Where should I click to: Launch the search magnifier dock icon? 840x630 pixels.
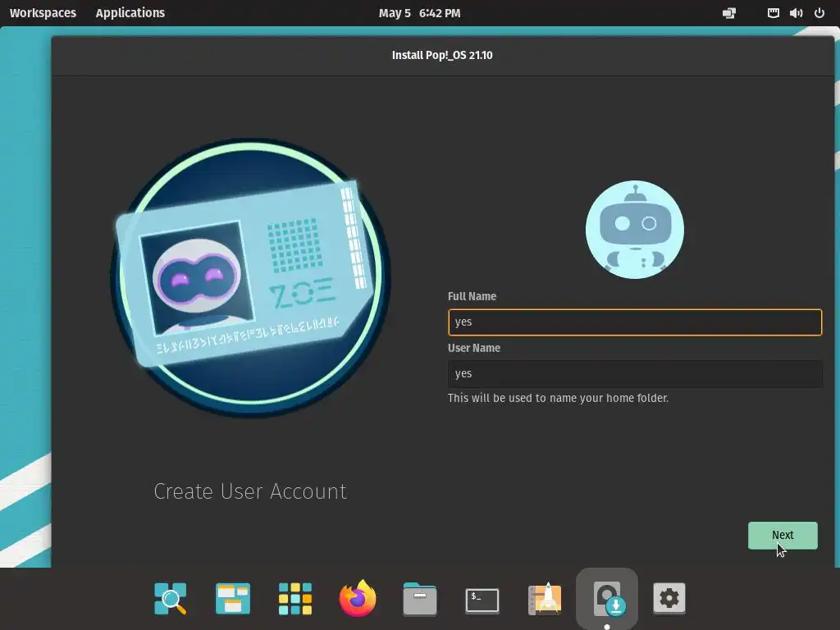point(171,598)
